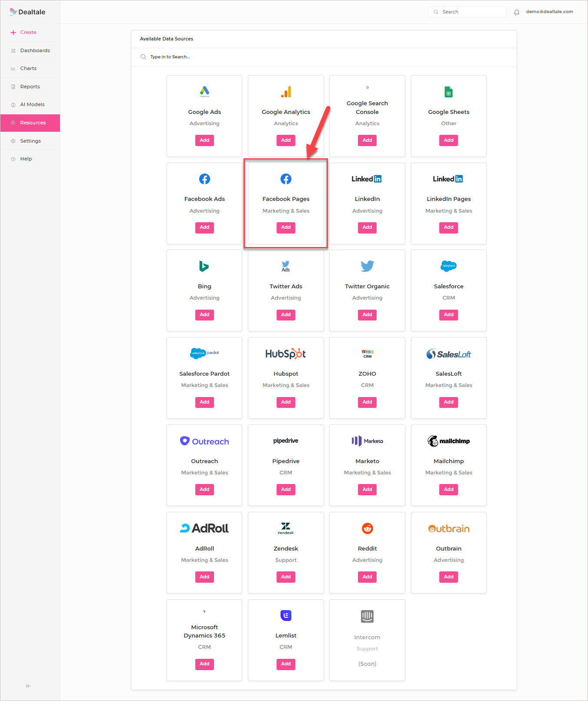Click the Pipedrive logo
Image resolution: width=588 pixels, height=701 pixels.
click(286, 441)
